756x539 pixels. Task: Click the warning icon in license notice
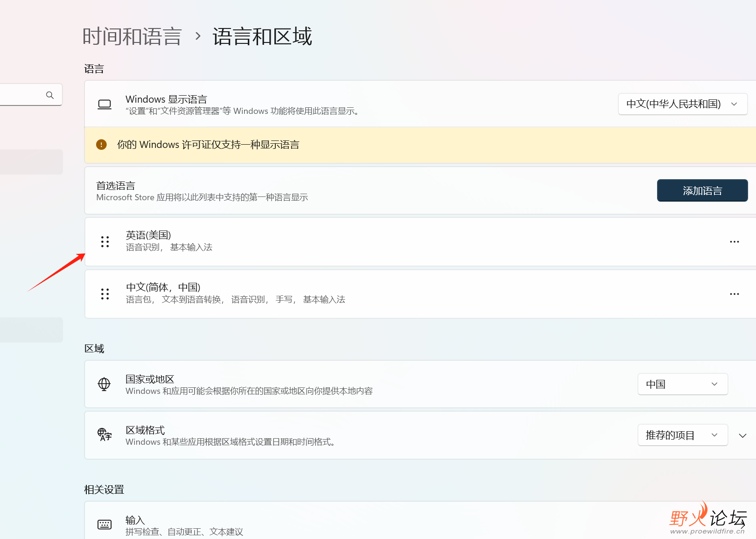pos(101,145)
